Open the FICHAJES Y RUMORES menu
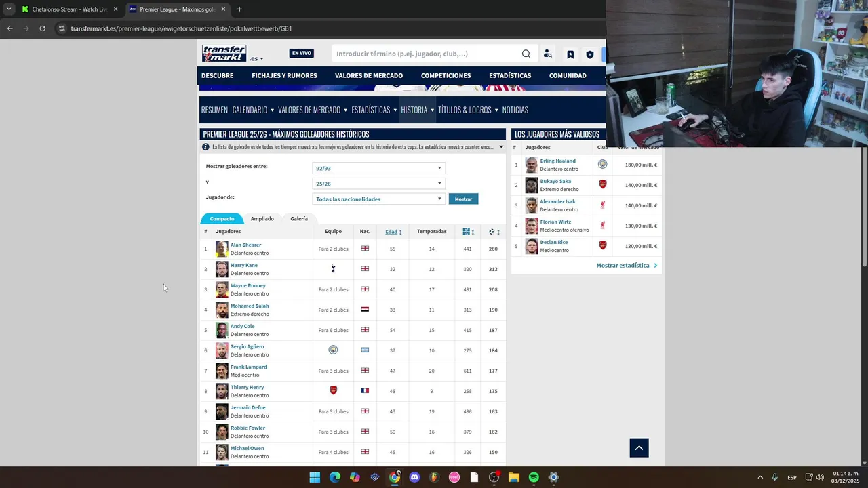This screenshot has width=868, height=488. click(x=284, y=75)
